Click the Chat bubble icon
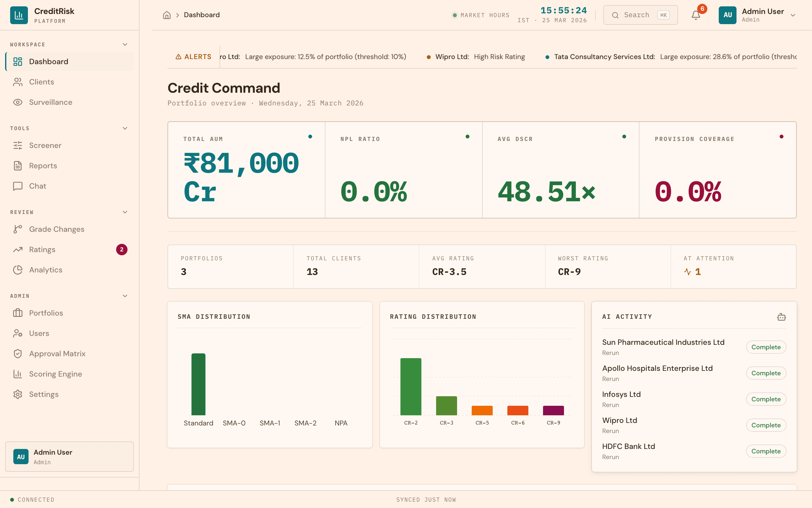 point(18,186)
